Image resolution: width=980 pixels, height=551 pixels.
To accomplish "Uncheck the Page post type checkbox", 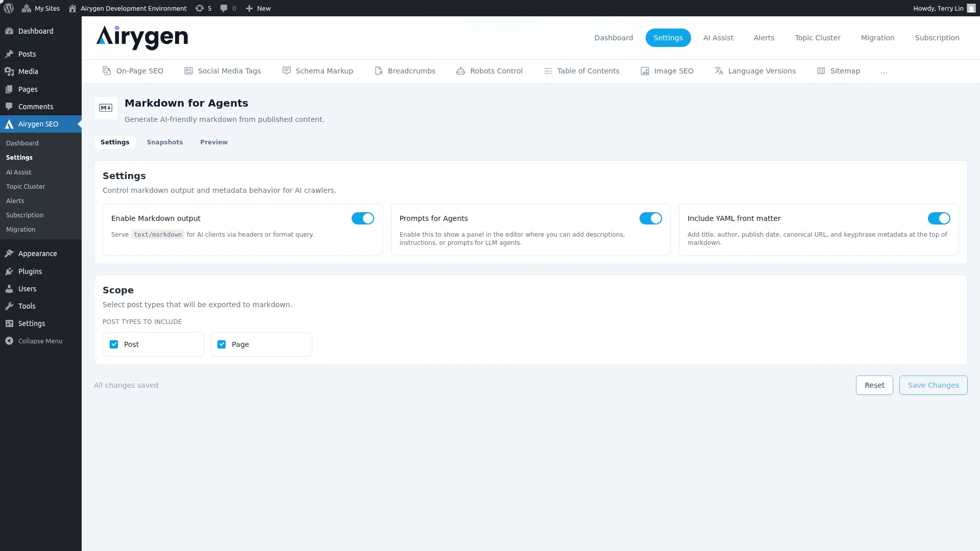I will click(222, 344).
